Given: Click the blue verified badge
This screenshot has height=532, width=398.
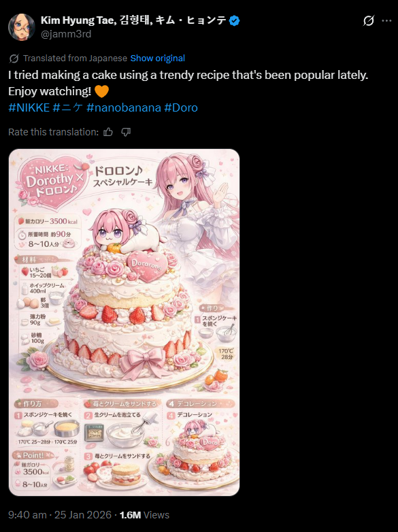Looking at the screenshot, I should pyautogui.click(x=234, y=20).
